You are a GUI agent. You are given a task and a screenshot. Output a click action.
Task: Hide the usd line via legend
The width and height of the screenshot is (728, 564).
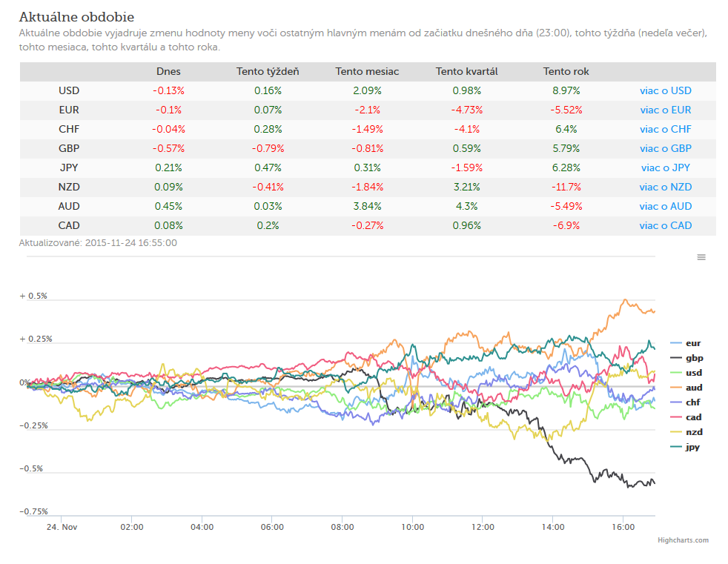[686, 373]
